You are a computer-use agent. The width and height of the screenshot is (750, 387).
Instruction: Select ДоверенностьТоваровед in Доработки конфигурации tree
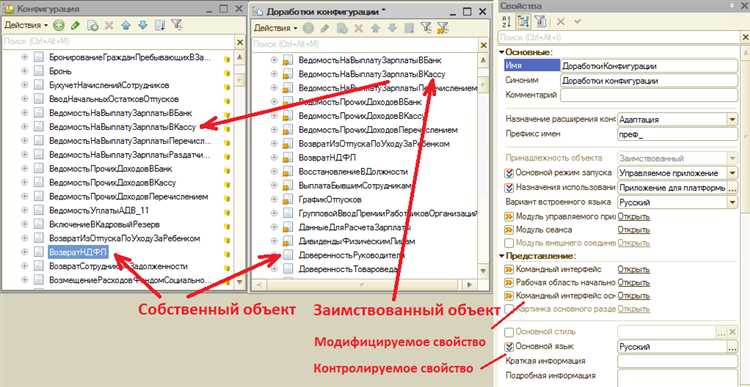point(348,269)
